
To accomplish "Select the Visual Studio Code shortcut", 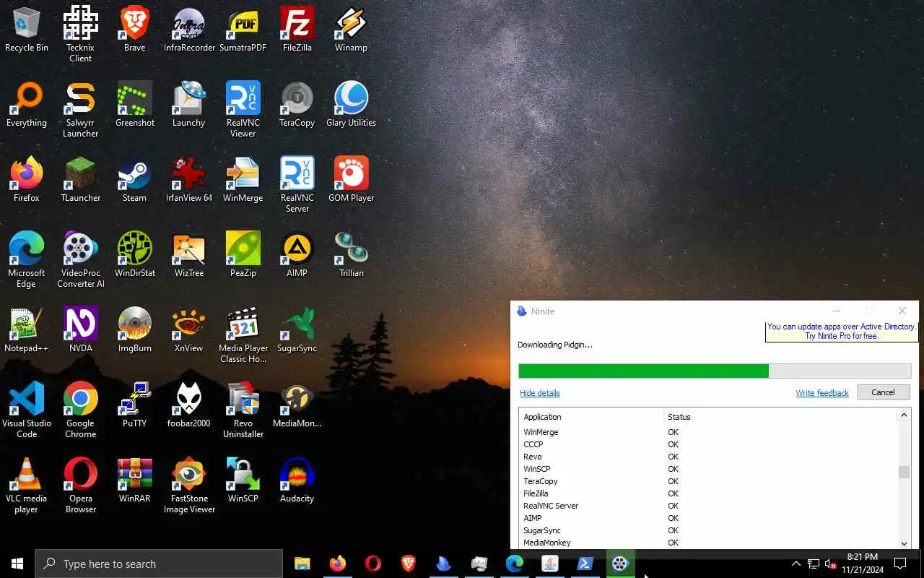I will coord(27,410).
